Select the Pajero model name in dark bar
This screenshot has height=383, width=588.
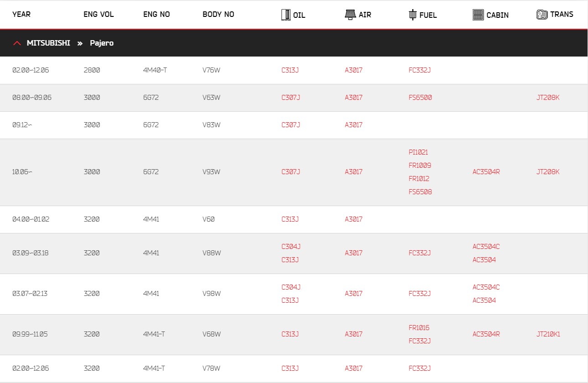click(x=102, y=43)
